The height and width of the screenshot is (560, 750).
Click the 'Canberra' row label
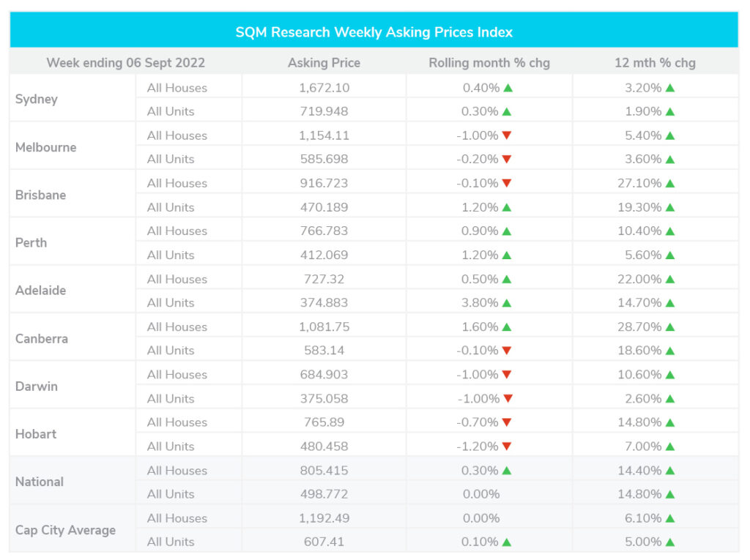tap(42, 339)
